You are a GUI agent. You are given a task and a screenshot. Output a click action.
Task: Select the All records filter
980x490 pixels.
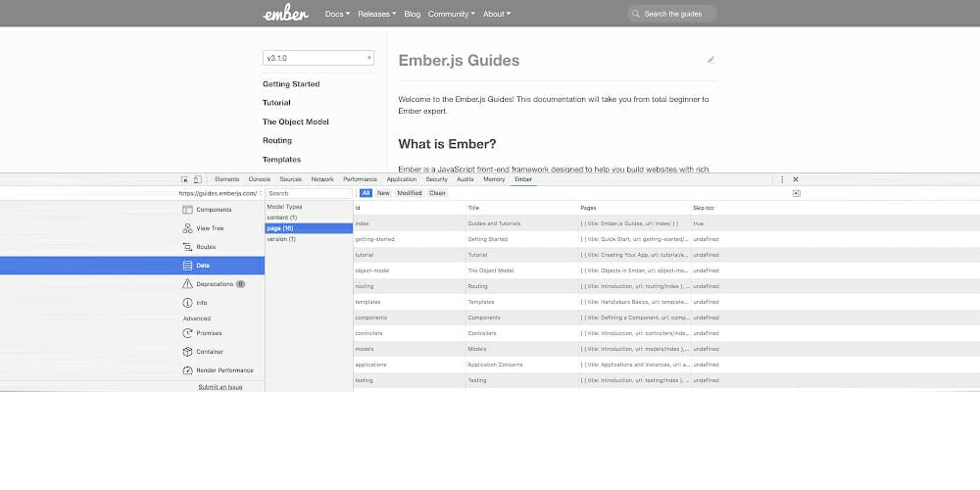366,193
